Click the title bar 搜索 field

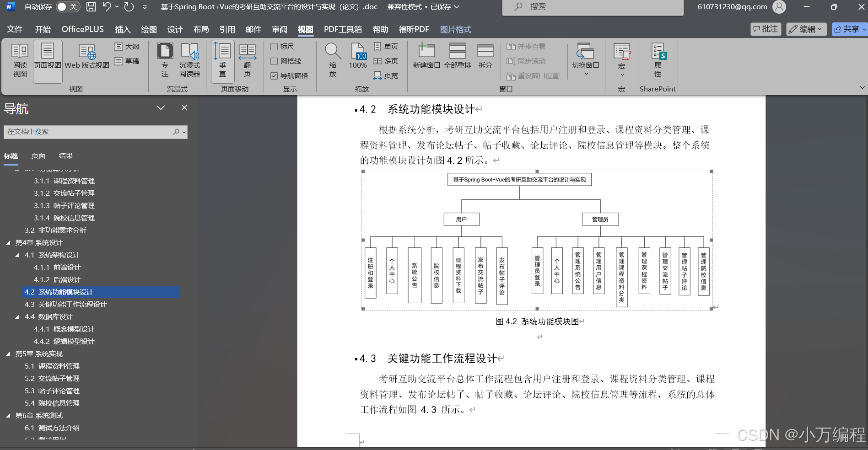(593, 7)
